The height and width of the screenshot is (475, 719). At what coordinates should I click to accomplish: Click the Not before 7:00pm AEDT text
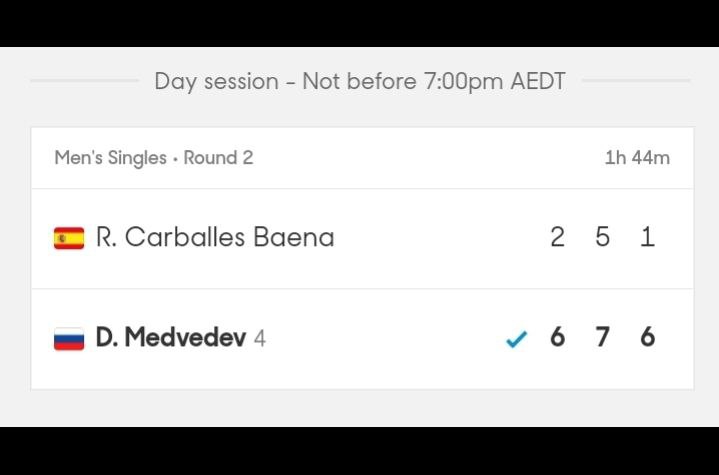(x=434, y=81)
